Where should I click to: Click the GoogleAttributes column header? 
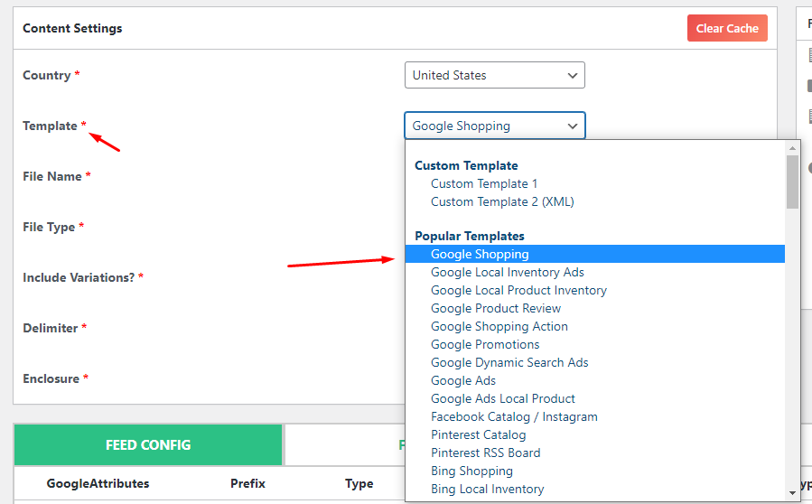point(98,484)
